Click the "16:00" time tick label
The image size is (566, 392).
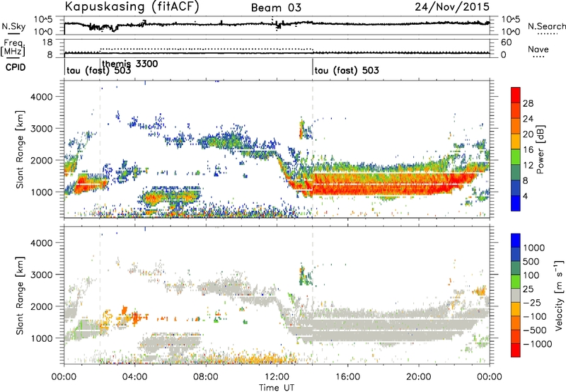coord(347,377)
